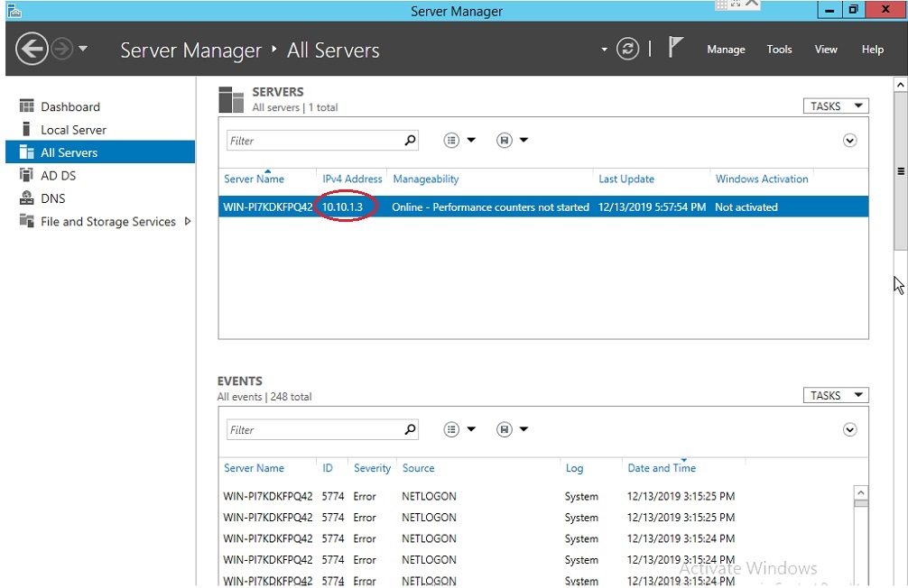
Task: Select Dashboard in the sidebar
Action: (100, 106)
